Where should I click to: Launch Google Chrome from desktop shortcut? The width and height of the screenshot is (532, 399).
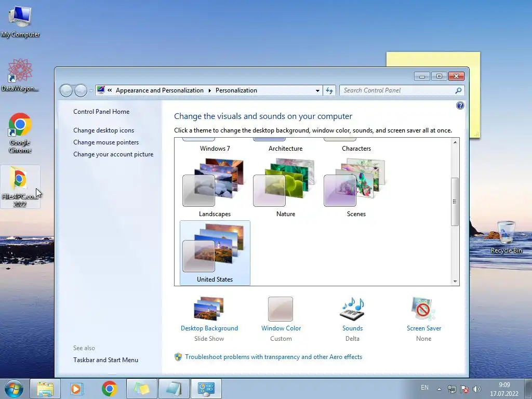20,132
